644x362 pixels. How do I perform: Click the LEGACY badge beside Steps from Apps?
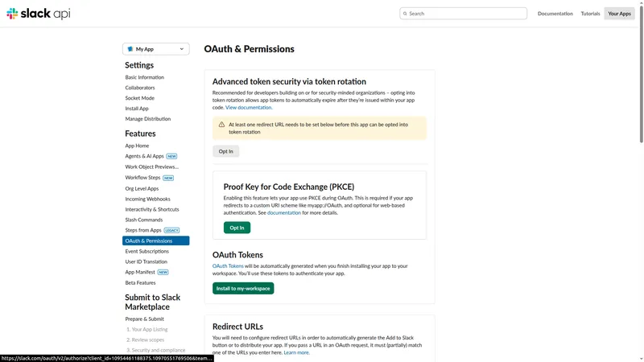[x=171, y=231]
